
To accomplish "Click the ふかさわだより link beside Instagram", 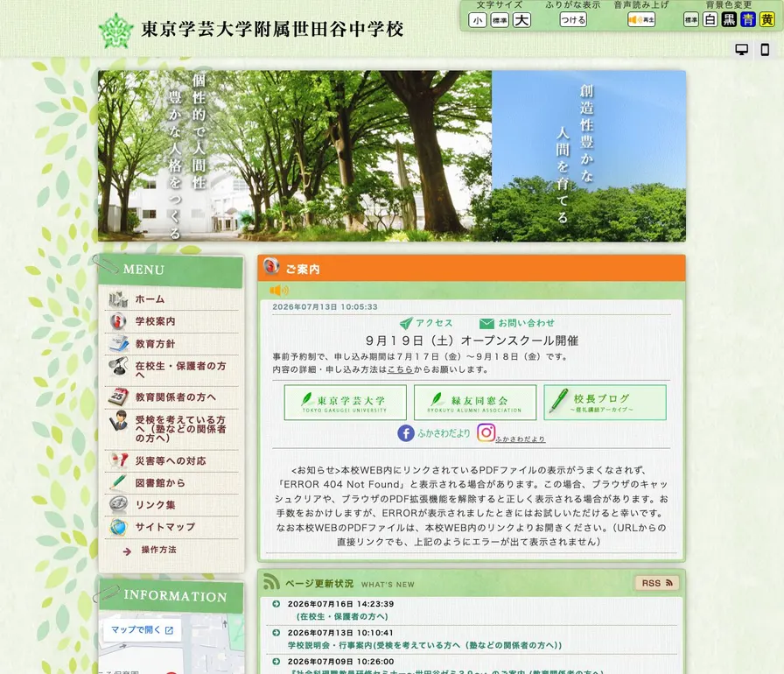I will coord(520,439).
